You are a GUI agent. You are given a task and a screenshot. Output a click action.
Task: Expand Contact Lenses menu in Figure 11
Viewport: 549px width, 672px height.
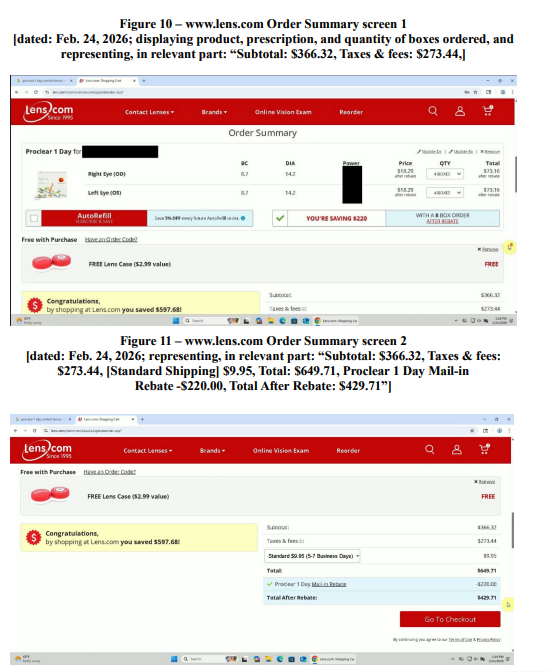coord(148,450)
